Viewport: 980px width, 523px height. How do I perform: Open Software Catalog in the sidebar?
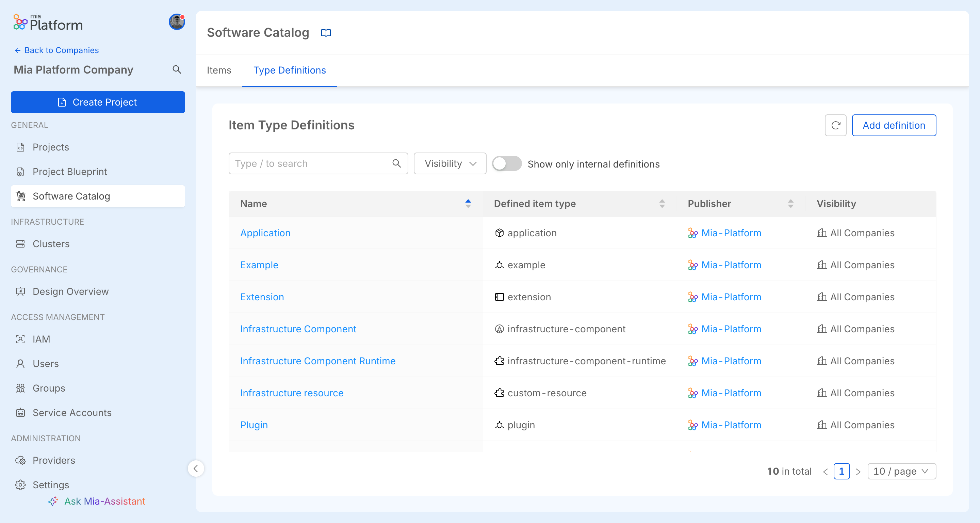tap(98, 196)
